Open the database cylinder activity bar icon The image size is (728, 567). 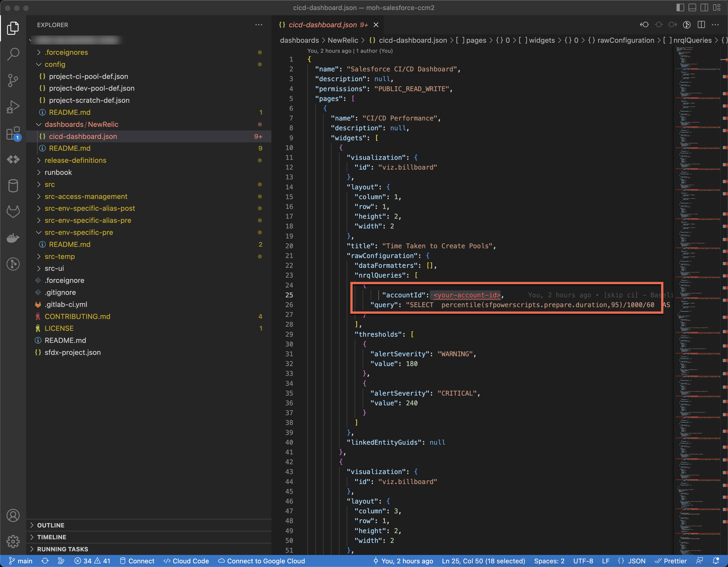pos(13,186)
